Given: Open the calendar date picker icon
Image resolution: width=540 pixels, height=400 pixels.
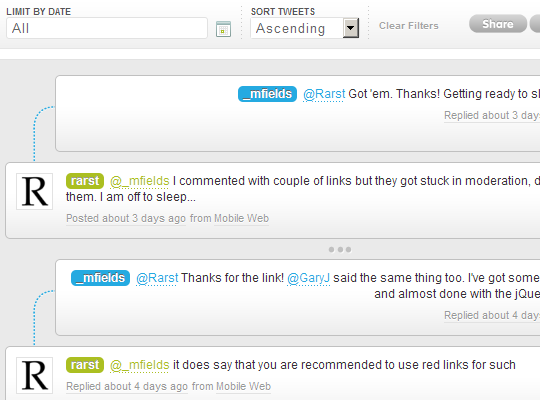Looking at the screenshot, I should (x=223, y=29).
